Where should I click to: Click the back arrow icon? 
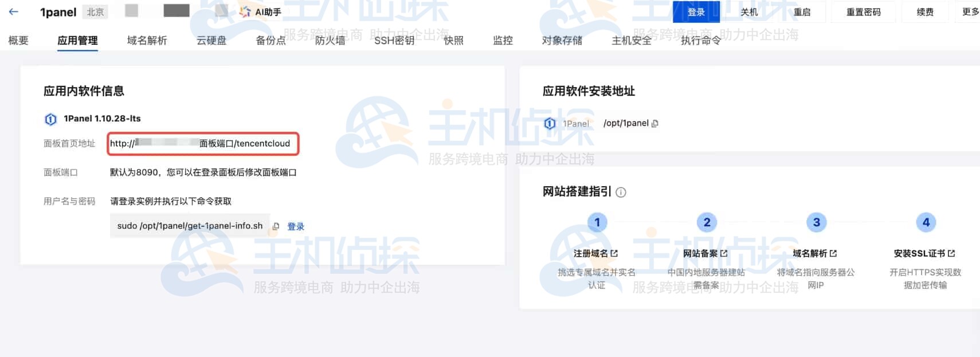click(x=14, y=12)
